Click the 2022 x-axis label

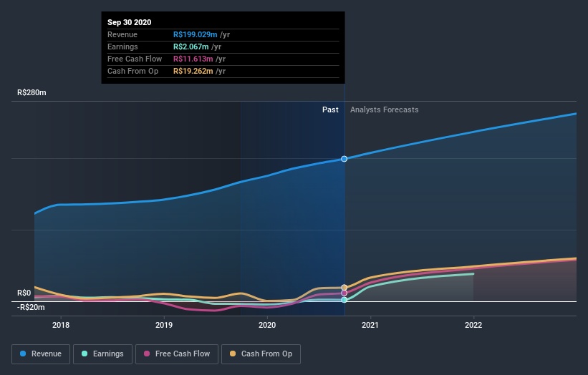click(473, 325)
